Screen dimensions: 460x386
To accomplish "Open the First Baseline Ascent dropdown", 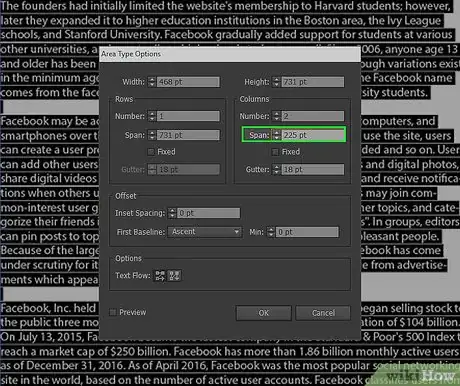I will coord(204,232).
